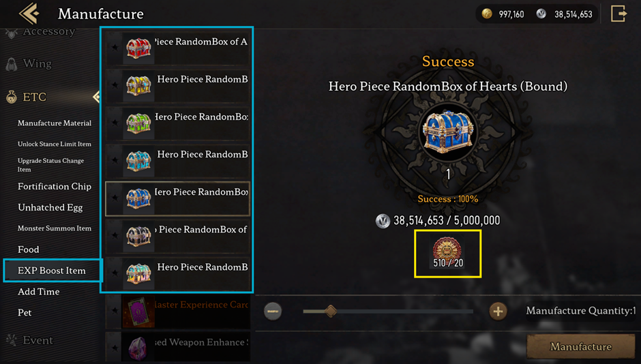The height and width of the screenshot is (364, 641).
Task: Click the red treasure chest icon
Action: click(138, 48)
